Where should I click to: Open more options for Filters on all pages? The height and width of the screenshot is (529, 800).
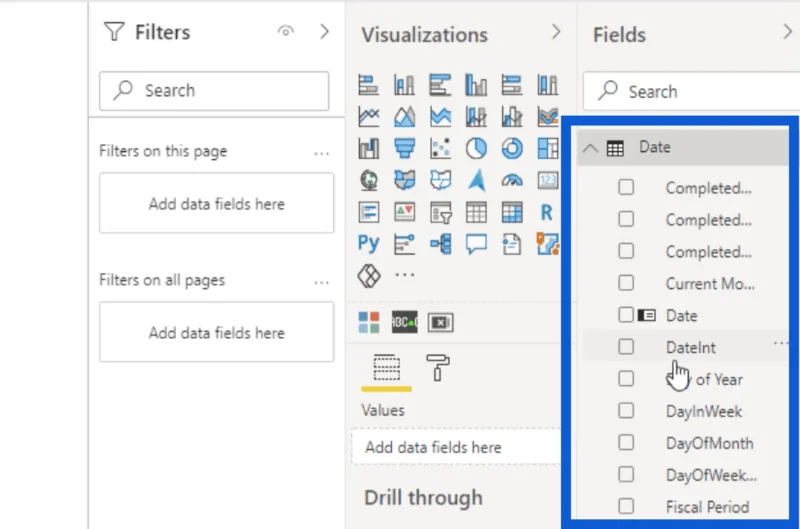[x=321, y=282]
